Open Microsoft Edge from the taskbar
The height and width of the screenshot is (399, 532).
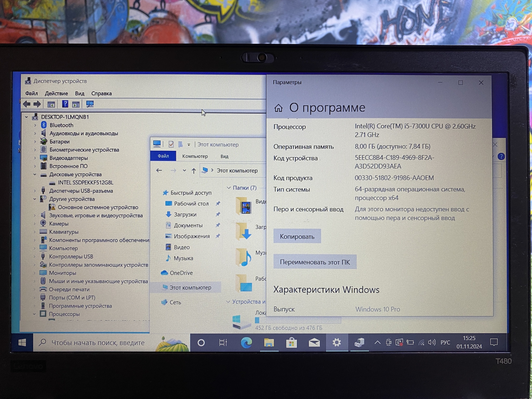coord(246,343)
